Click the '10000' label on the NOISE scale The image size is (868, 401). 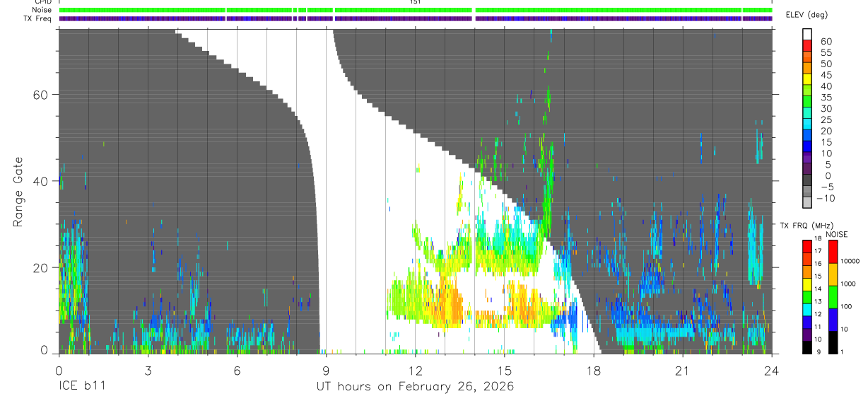click(852, 261)
